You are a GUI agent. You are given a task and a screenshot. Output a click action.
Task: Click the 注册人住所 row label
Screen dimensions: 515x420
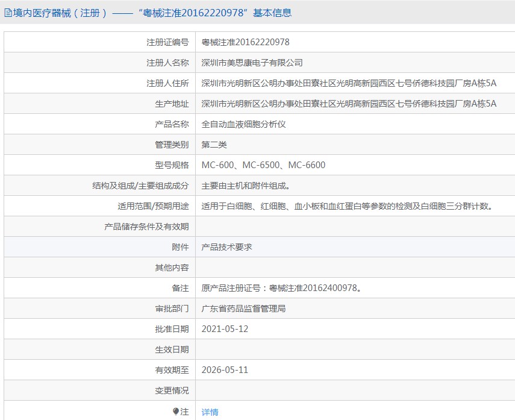(x=167, y=83)
